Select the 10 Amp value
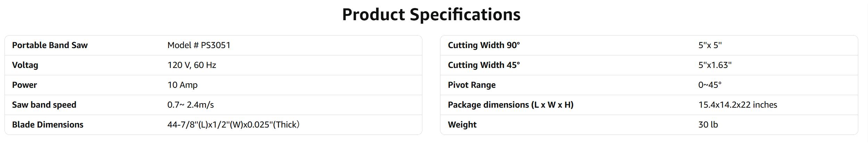Viewport: 868px width, 146px height. click(182, 85)
